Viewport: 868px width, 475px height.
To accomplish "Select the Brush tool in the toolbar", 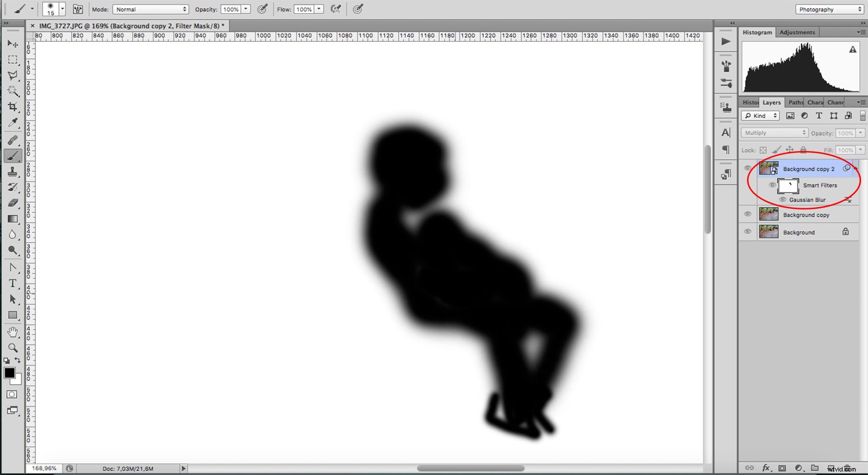I will pyautogui.click(x=13, y=155).
